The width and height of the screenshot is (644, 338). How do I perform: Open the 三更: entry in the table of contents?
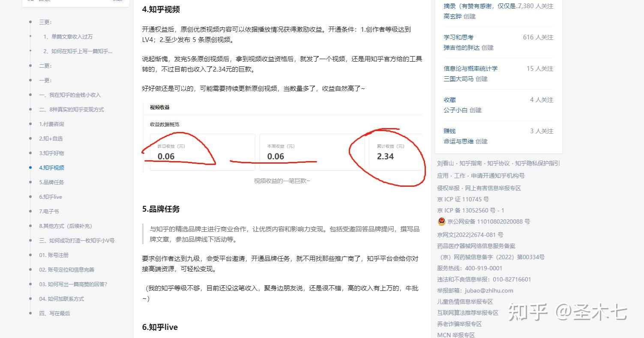point(45,22)
